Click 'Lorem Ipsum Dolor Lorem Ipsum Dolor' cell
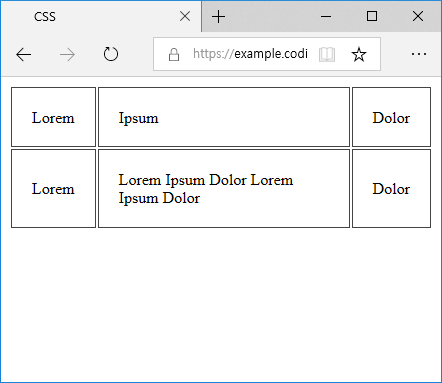Image resolution: width=442 pixels, height=383 pixels. [x=224, y=188]
